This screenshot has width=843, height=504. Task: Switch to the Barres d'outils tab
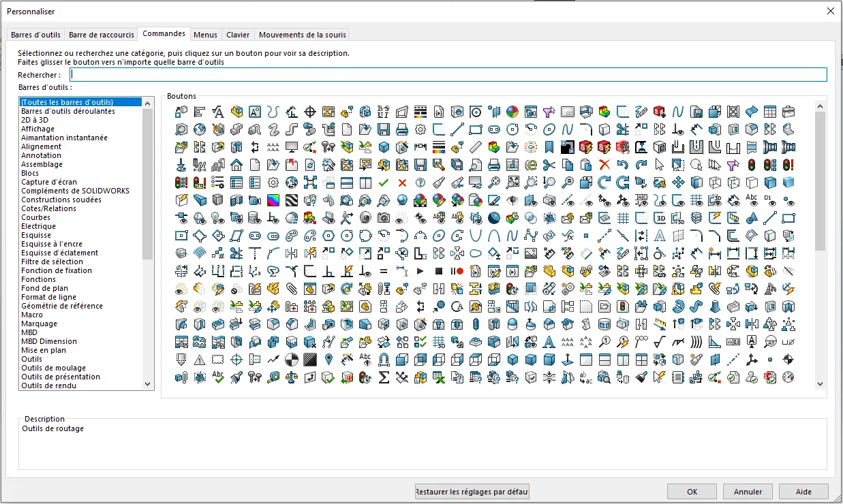pyautogui.click(x=35, y=35)
